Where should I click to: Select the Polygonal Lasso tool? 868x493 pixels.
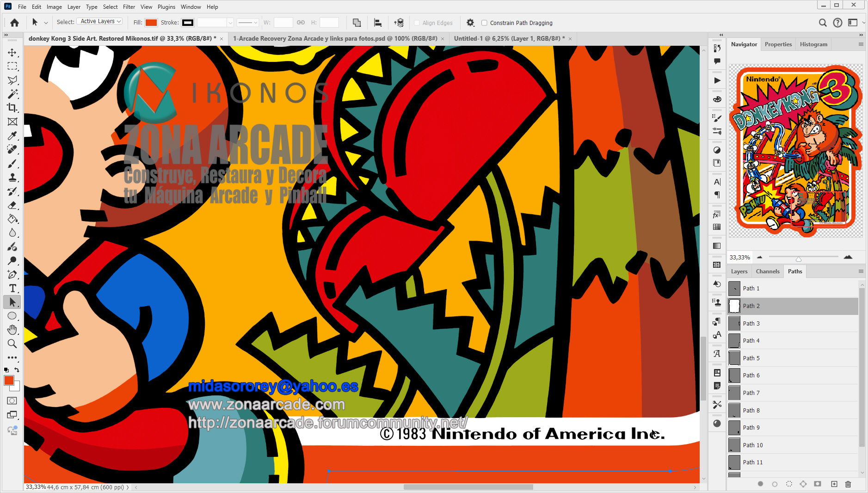12,80
